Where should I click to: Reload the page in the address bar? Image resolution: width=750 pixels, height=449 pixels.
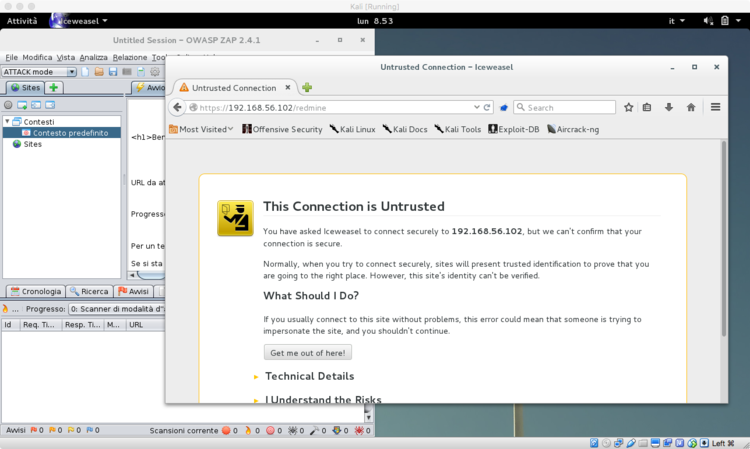[487, 107]
